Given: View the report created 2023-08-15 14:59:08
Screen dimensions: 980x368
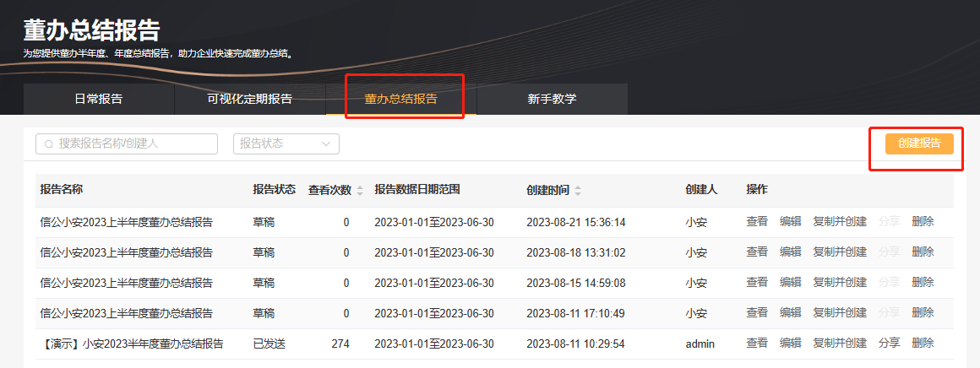Looking at the screenshot, I should point(757,283).
